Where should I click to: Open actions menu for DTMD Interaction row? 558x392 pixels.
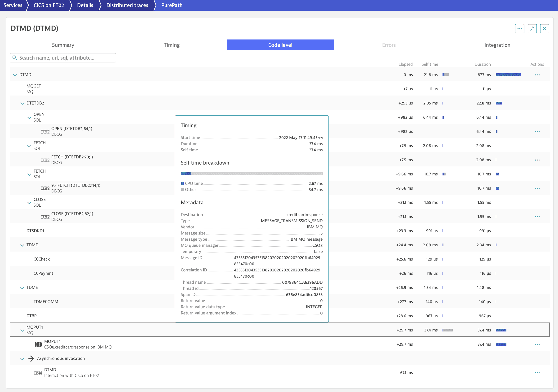click(x=537, y=373)
